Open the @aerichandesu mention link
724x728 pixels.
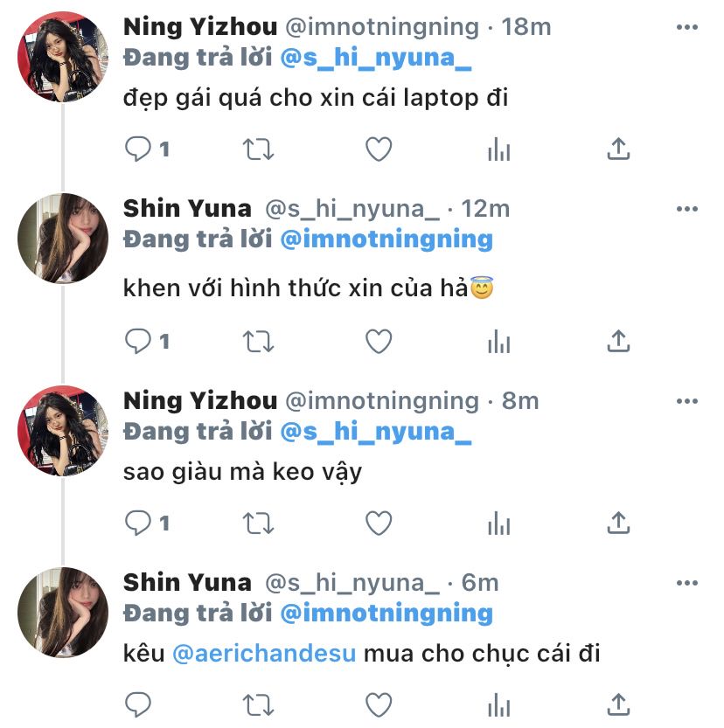tap(264, 653)
